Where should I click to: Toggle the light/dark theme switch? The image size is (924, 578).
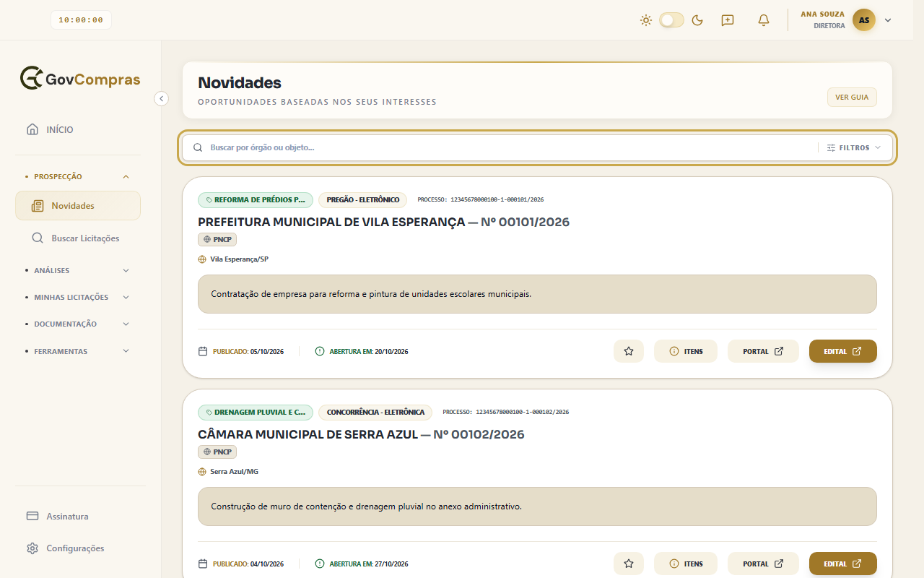(671, 20)
